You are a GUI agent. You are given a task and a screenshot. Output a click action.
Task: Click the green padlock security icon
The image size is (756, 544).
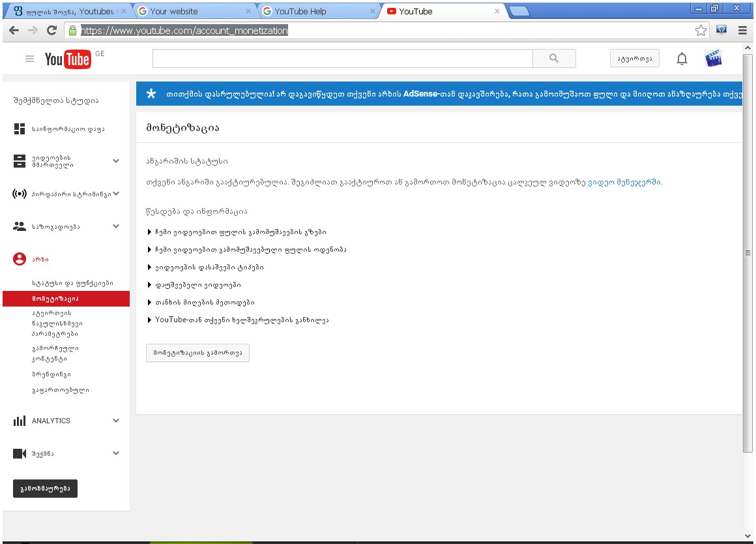72,31
